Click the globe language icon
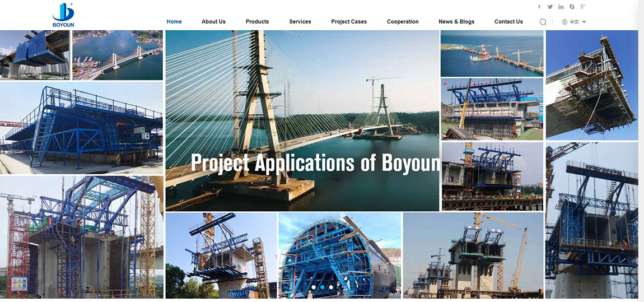Viewport: 644px width, 302px height. [x=564, y=22]
